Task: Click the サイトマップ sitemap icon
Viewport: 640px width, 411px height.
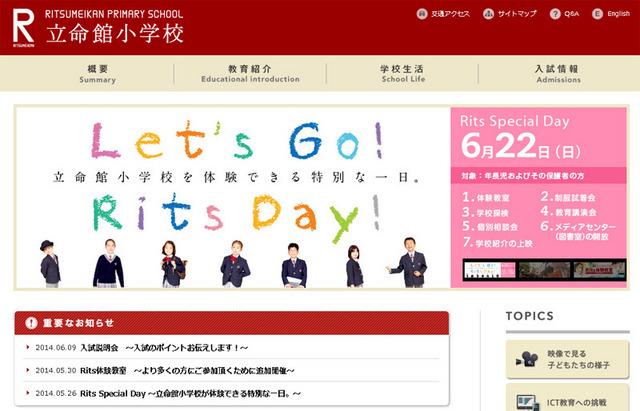Action: click(x=488, y=14)
